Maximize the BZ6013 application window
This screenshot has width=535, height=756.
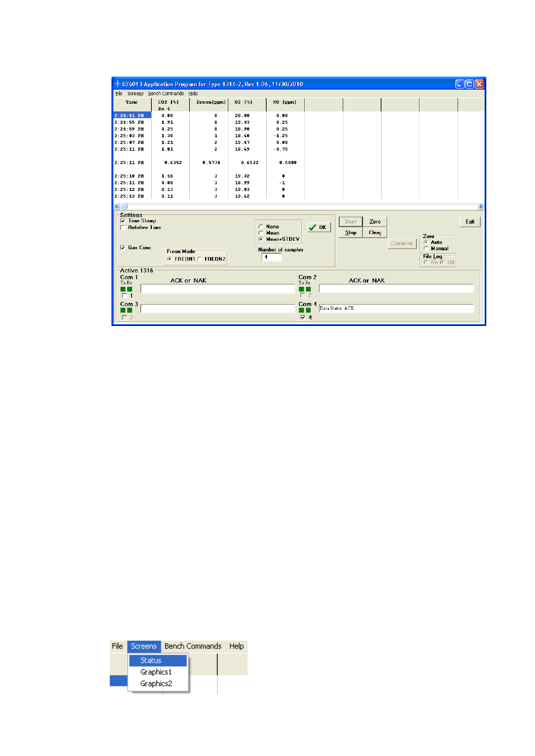pos(469,84)
